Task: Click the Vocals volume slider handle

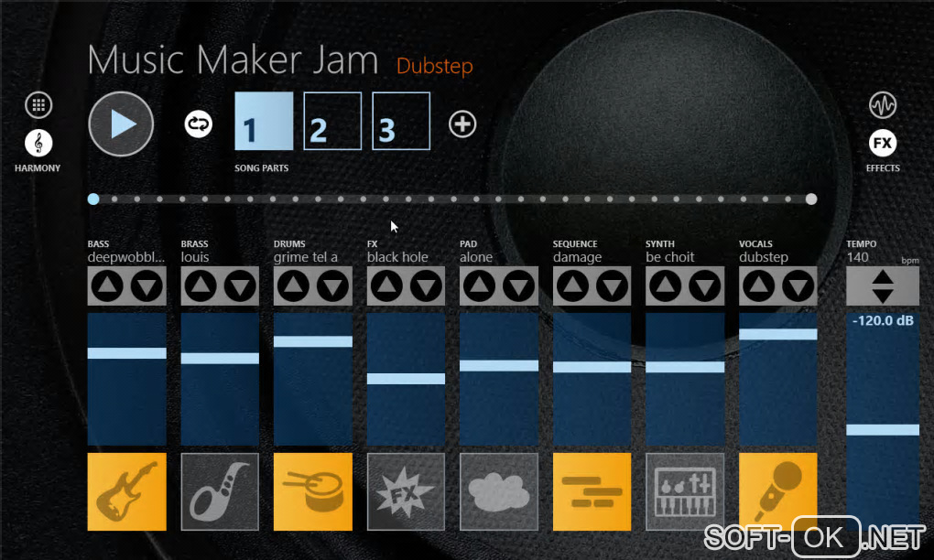Action: pos(778,335)
